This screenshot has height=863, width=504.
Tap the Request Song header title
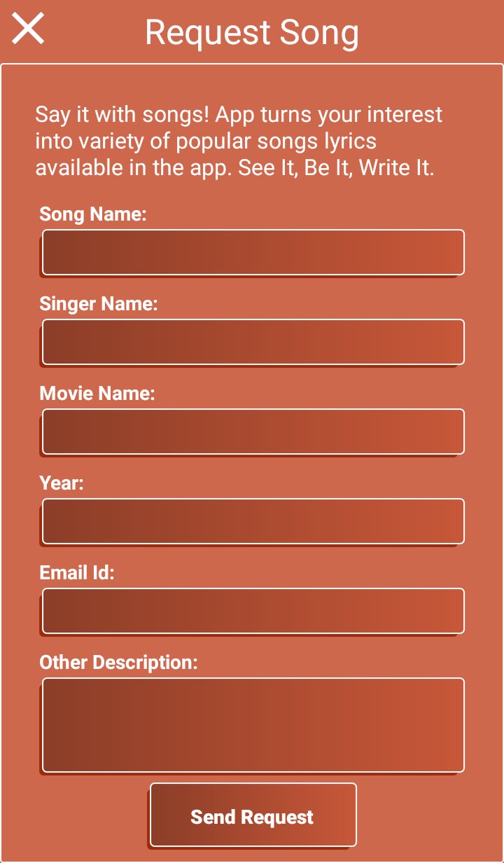pos(252,32)
